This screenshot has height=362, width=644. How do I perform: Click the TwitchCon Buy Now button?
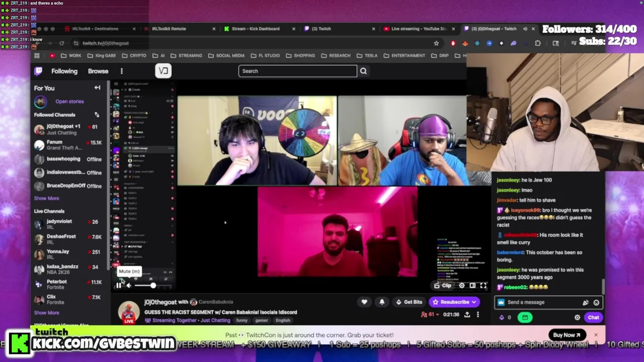(x=567, y=335)
